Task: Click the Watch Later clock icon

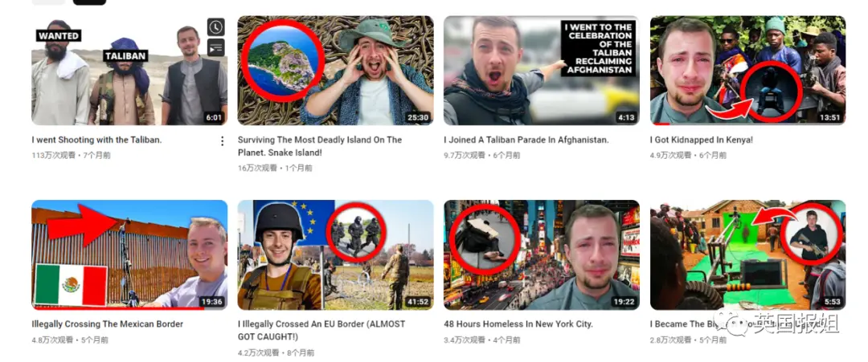Action: coord(216,26)
